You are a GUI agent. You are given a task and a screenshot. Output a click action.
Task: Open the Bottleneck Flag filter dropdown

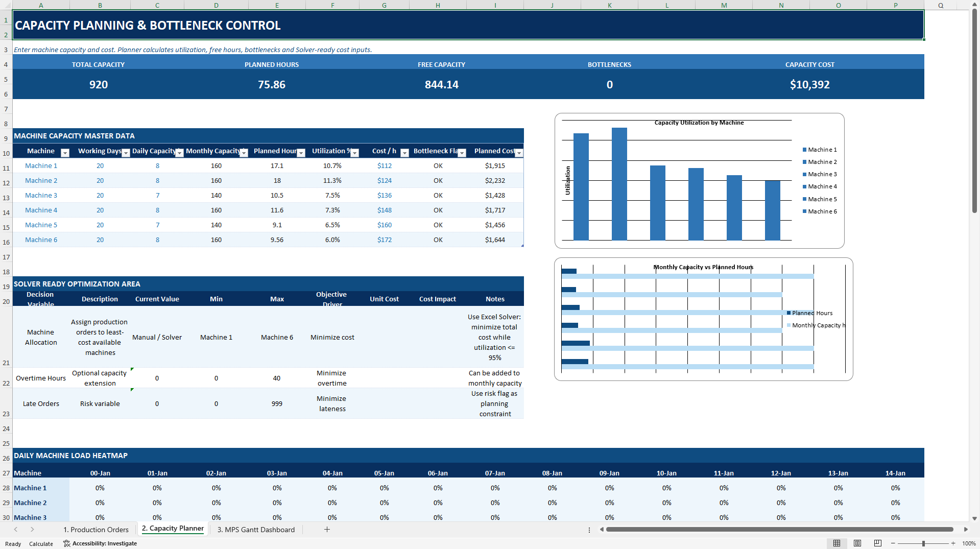462,153
